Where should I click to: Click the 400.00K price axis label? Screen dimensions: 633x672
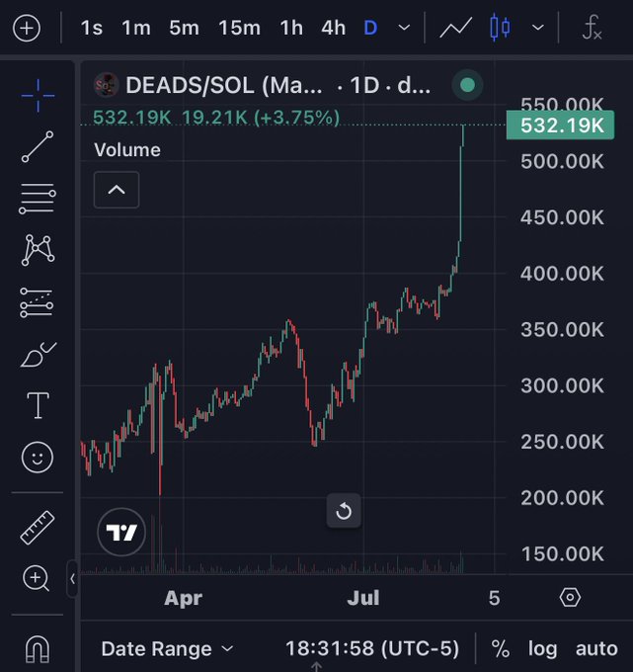(x=562, y=274)
